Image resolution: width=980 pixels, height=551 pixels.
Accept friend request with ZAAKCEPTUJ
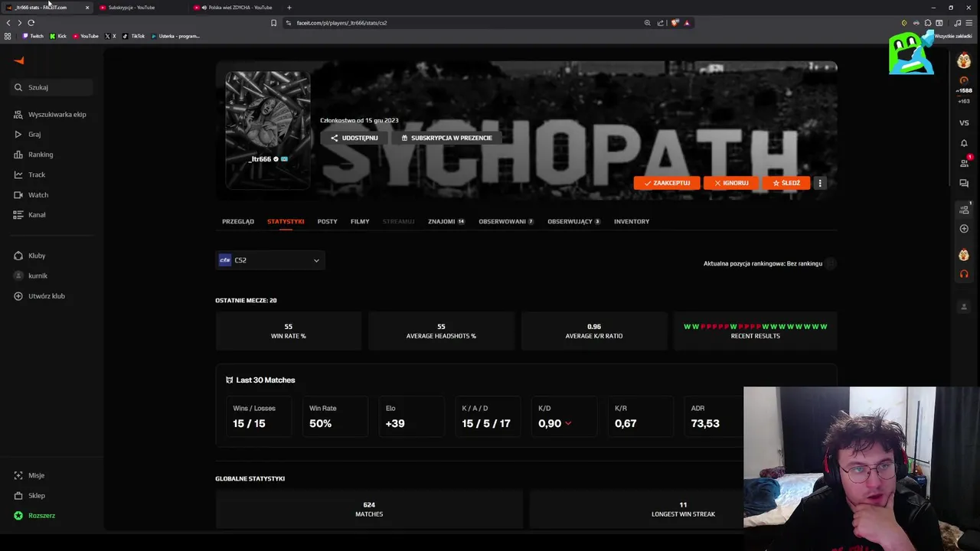pos(667,183)
